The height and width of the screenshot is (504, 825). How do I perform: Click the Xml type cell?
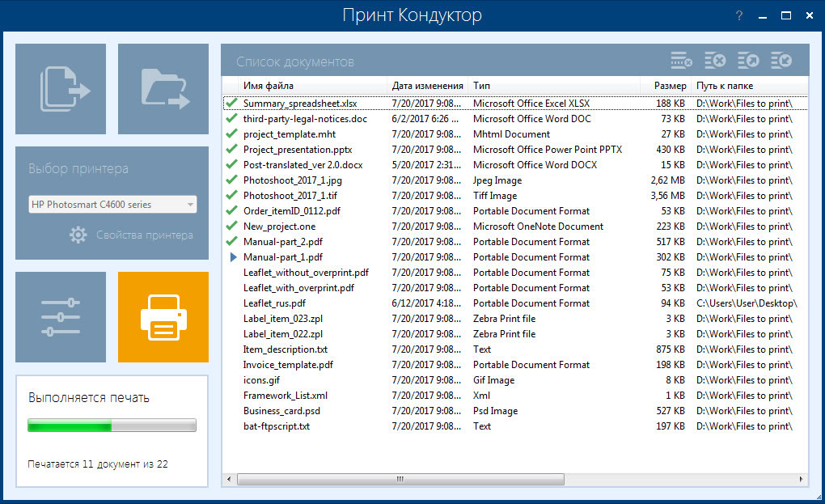(481, 395)
